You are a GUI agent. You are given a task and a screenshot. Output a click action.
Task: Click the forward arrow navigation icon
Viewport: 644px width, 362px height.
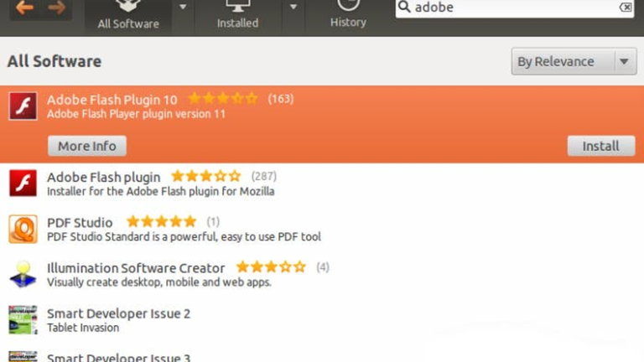pos(56,8)
